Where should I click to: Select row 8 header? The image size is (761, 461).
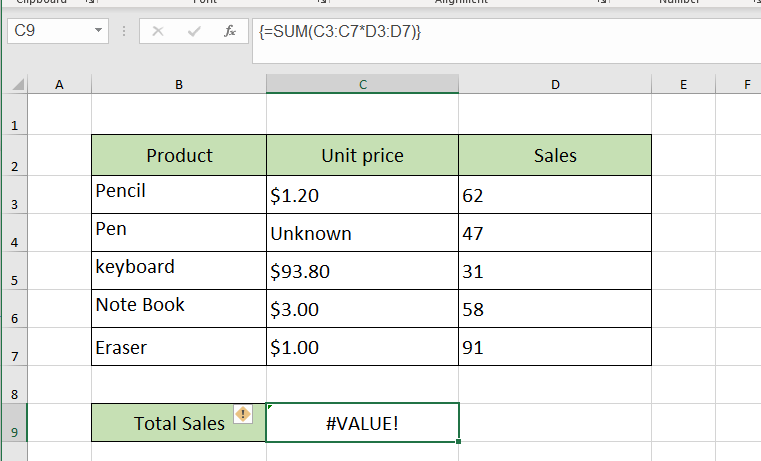tap(15, 384)
